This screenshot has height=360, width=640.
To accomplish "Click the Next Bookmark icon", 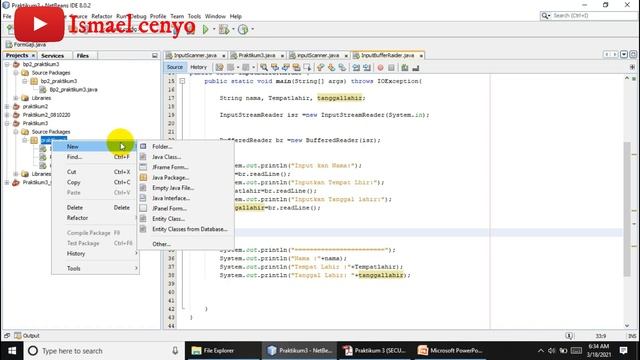I will pos(331,67).
